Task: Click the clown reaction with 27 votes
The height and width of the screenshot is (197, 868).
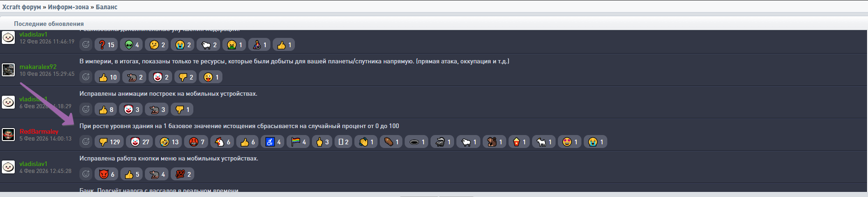Action: click(x=140, y=142)
